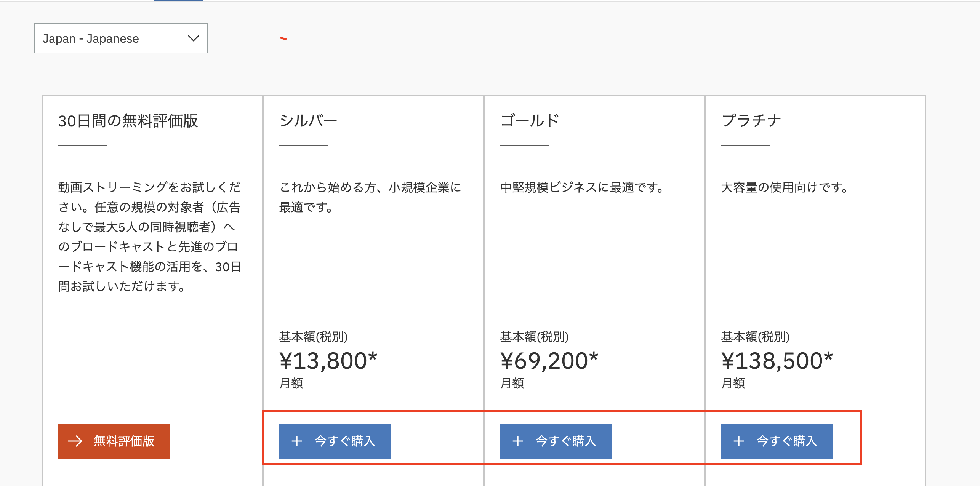The height and width of the screenshot is (486, 980).
Task: Click the ¥138,500 monthly price
Action: click(x=777, y=361)
